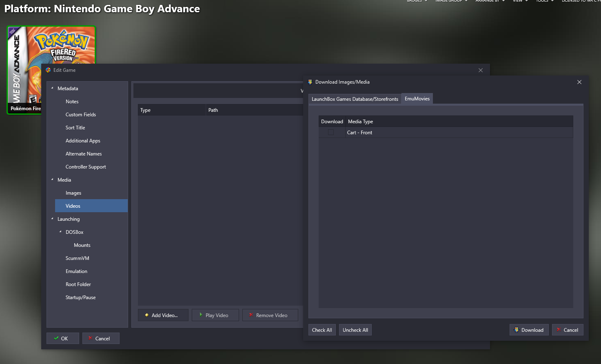Screen dimensions: 601x364
Task: Click the 'Pokémon Fire' game title label
Action: tap(26, 109)
